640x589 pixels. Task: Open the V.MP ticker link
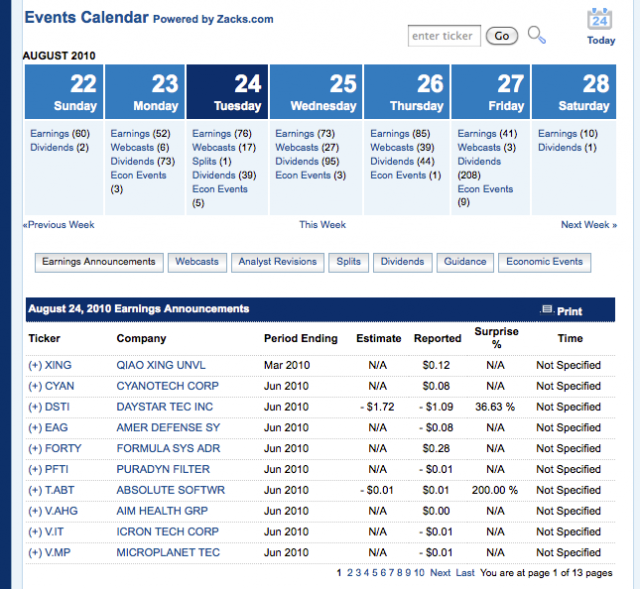[58, 552]
